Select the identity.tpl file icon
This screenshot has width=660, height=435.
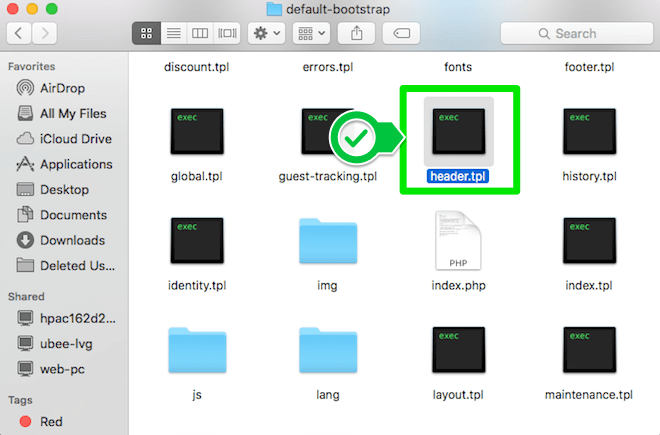pyautogui.click(x=197, y=240)
